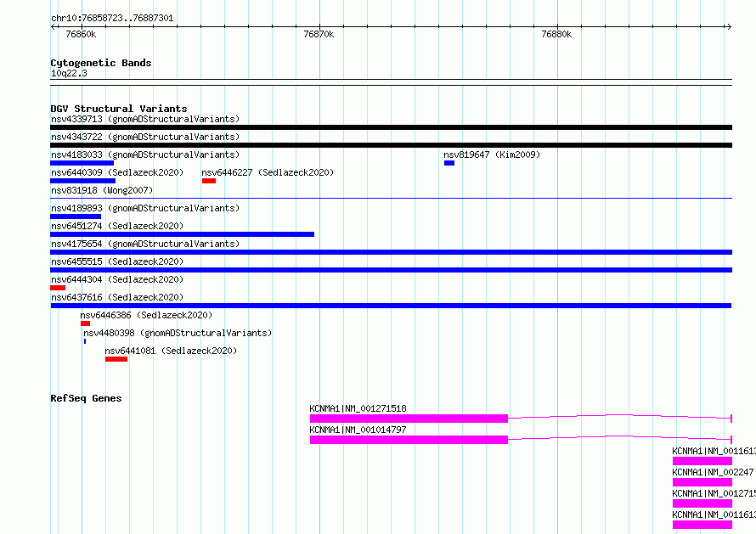
Task: Select the blue bar under nsv6437616
Action: click(x=391, y=306)
